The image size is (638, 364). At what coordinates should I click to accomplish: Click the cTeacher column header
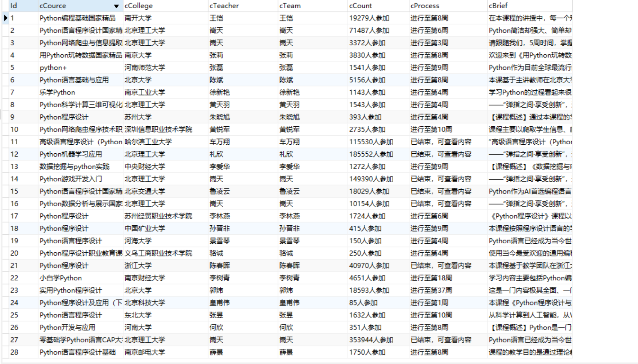(x=243, y=6)
